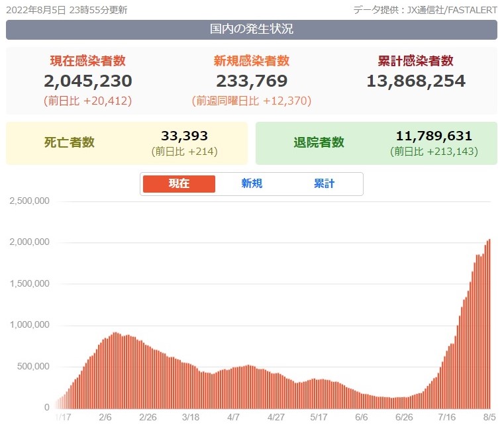
Task: Click the 現在感染者数 figure 2,045,230
Action: (87, 81)
